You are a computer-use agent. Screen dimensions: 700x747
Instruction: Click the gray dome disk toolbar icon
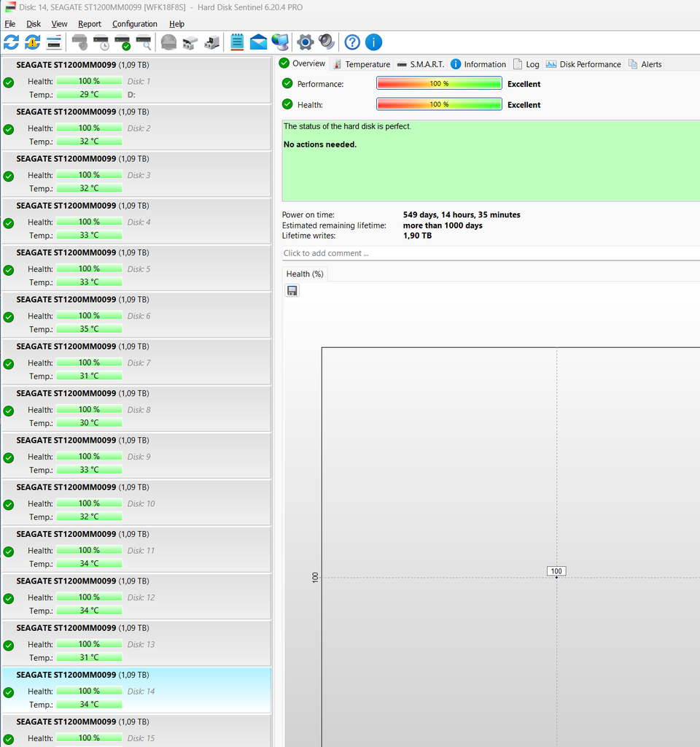coord(168,42)
